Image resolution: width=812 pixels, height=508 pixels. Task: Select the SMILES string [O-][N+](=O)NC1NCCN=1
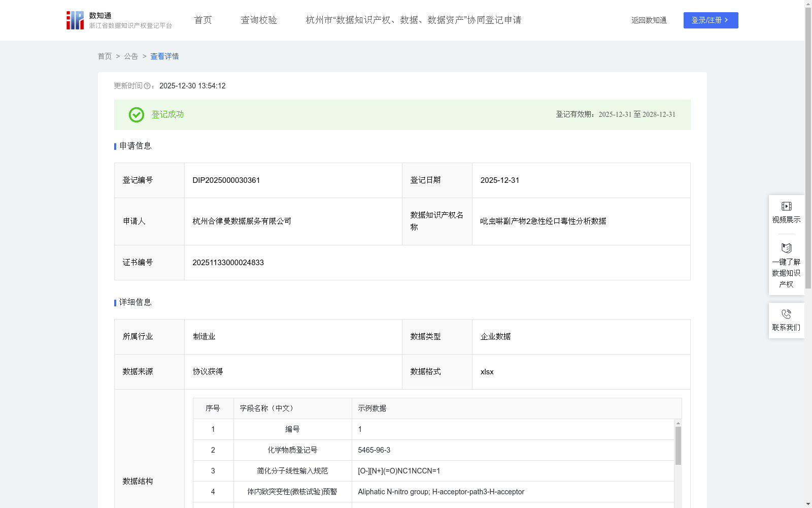coord(399,471)
